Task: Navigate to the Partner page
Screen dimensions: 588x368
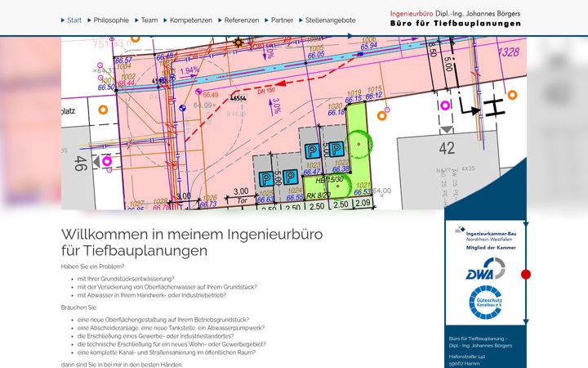Action: pos(282,20)
